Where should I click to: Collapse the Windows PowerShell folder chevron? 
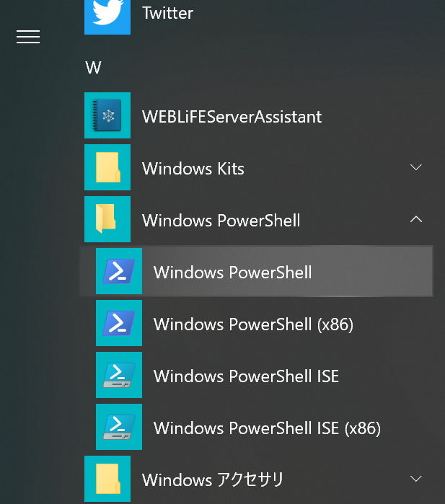(x=415, y=219)
